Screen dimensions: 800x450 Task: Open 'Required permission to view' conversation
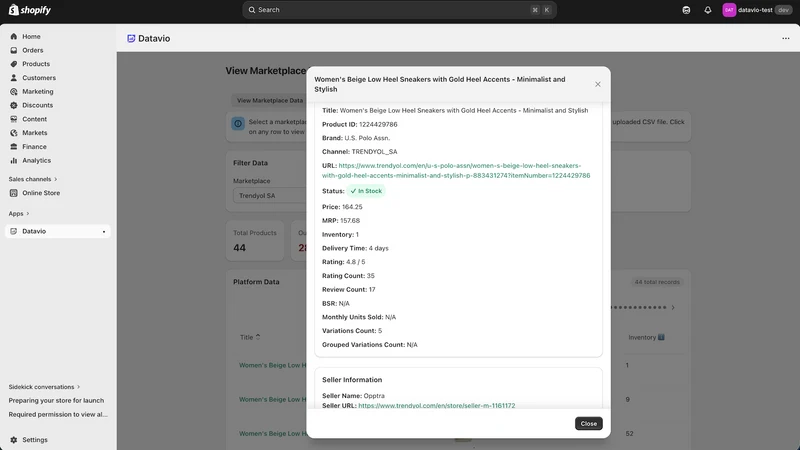(58, 414)
